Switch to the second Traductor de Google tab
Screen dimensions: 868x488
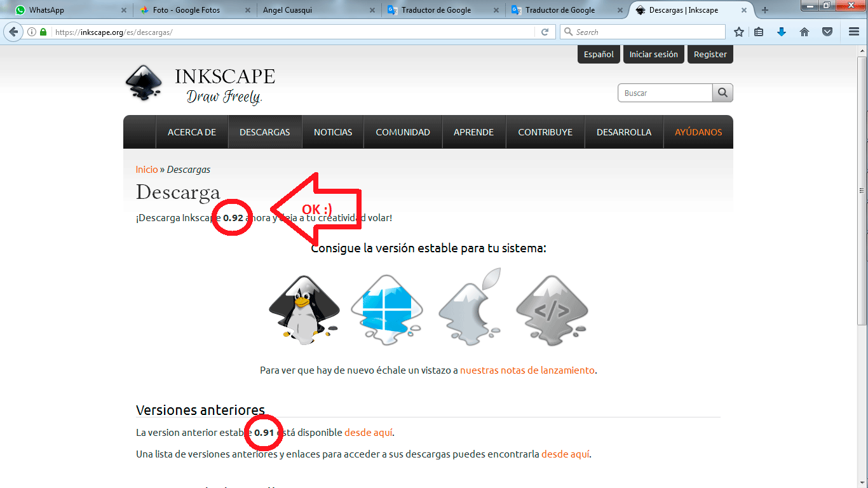click(x=567, y=10)
